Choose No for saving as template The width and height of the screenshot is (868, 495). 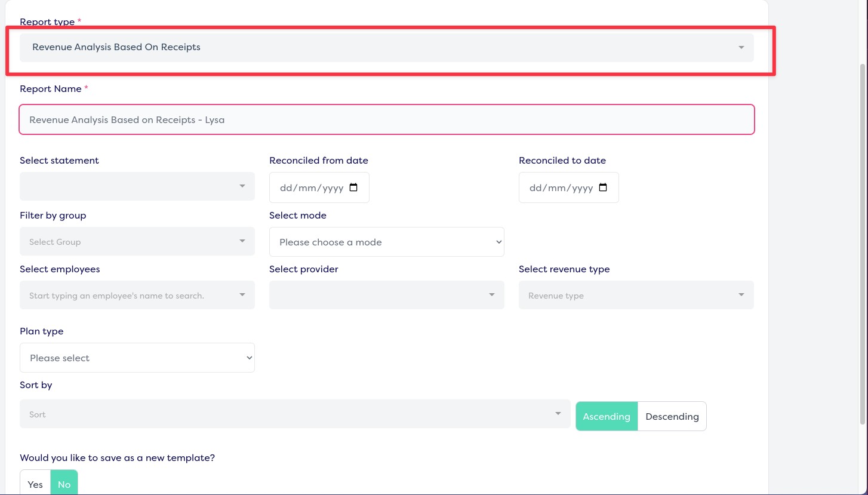tap(64, 484)
